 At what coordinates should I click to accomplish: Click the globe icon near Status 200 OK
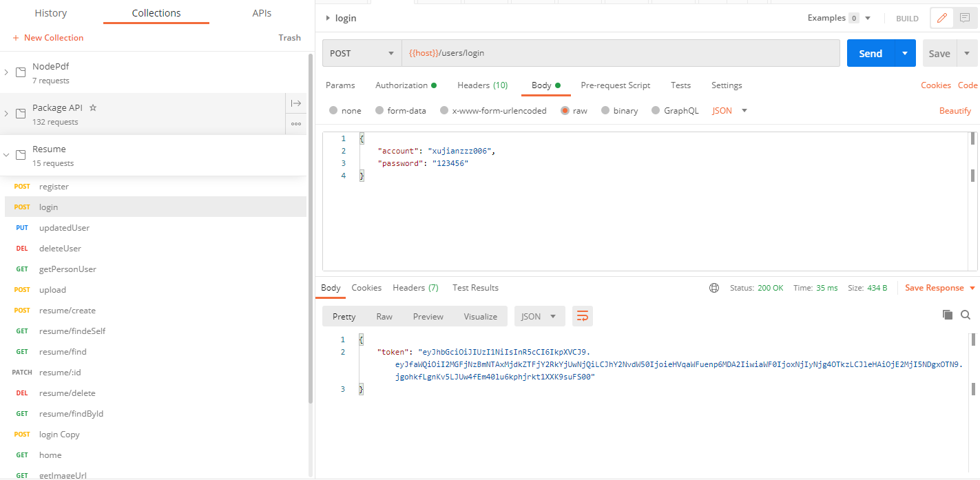pyautogui.click(x=714, y=288)
